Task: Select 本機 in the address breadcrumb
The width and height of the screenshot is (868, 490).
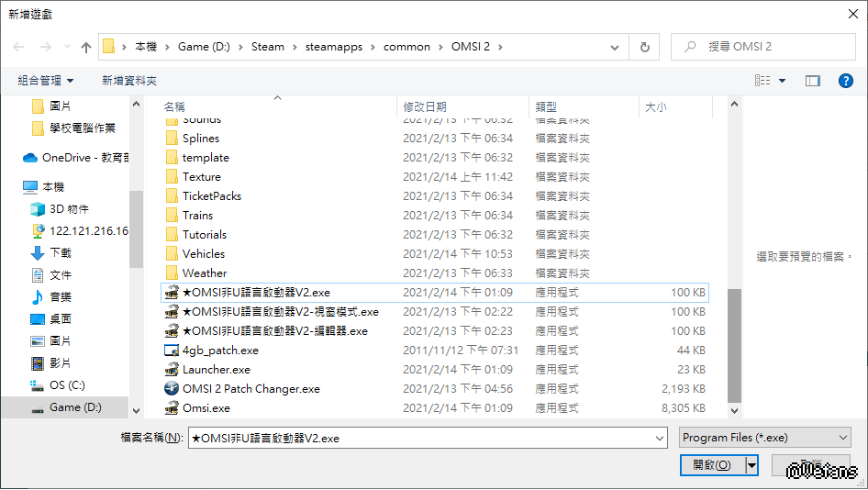Action: pos(146,47)
